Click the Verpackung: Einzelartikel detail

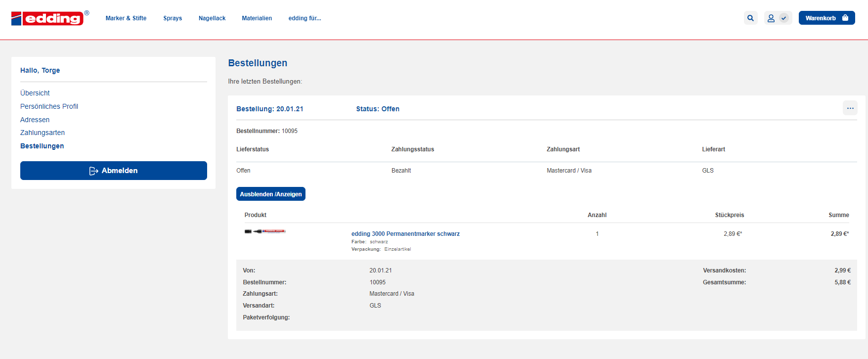click(x=381, y=249)
